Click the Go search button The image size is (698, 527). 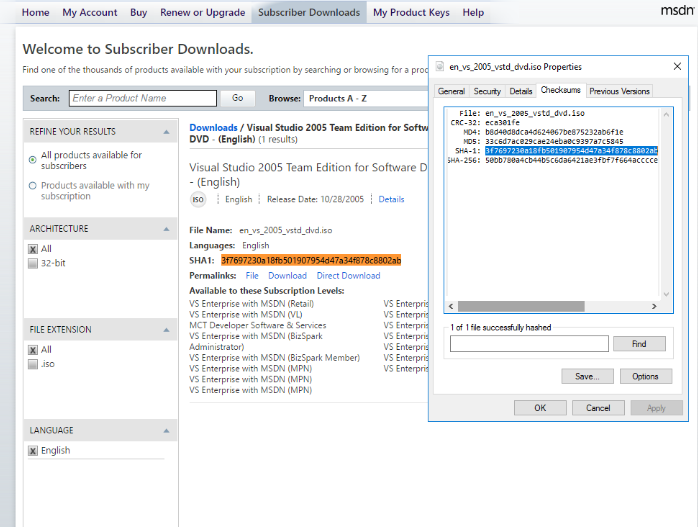tap(238, 98)
